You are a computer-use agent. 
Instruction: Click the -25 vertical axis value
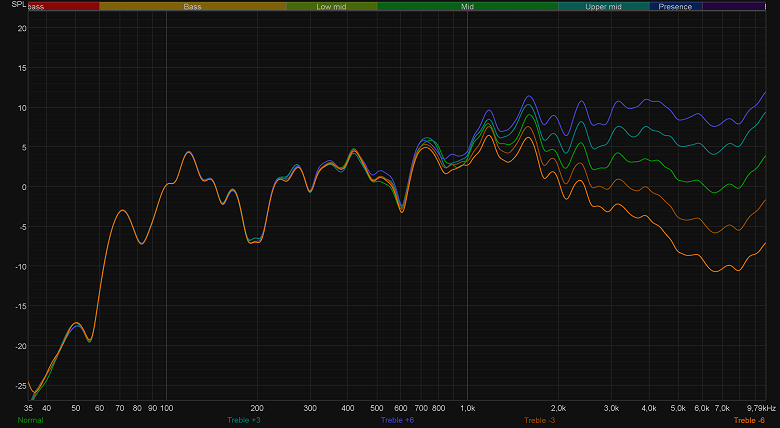(x=20, y=386)
